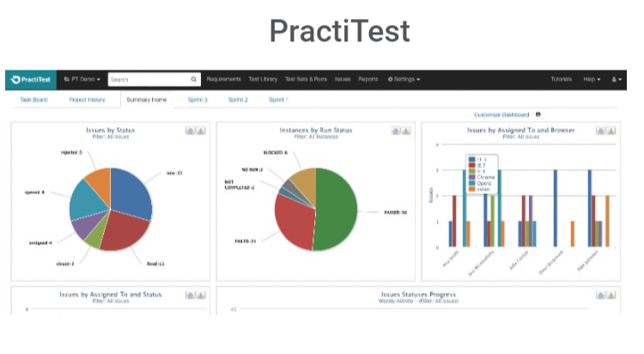Switch to the Sprint 2 tab

coord(238,100)
